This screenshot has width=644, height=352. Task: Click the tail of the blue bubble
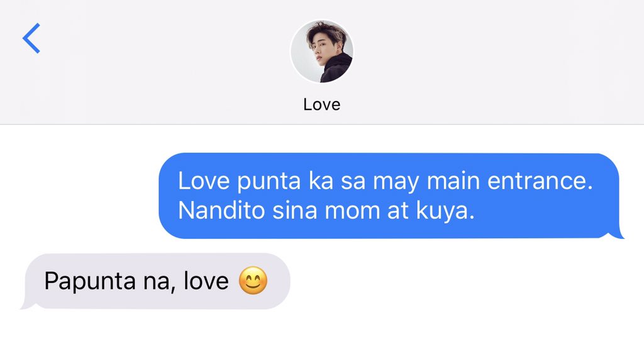coord(617,234)
